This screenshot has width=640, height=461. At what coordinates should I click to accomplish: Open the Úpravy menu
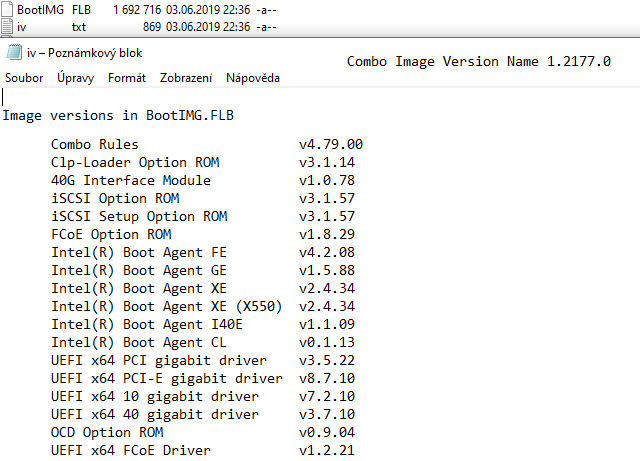tap(76, 78)
